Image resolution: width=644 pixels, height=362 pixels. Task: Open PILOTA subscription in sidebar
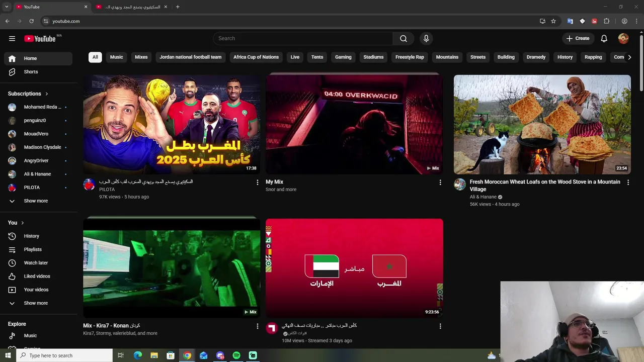[x=38, y=188]
